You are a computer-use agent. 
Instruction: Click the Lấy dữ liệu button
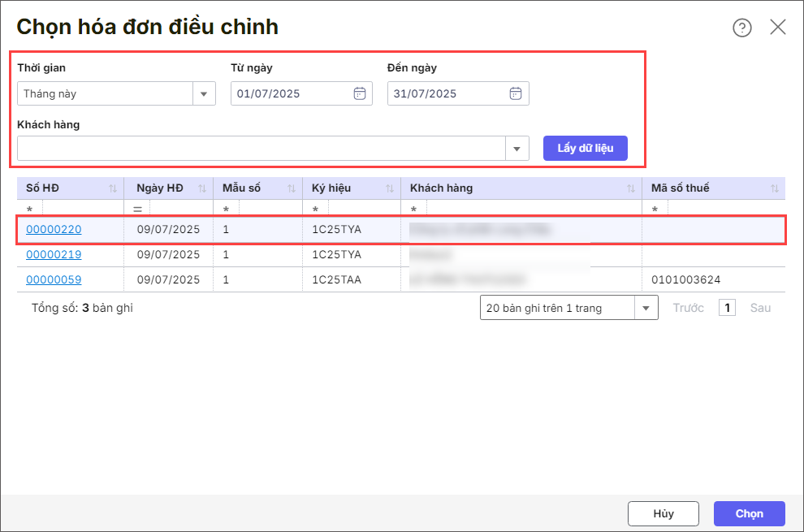(x=585, y=148)
